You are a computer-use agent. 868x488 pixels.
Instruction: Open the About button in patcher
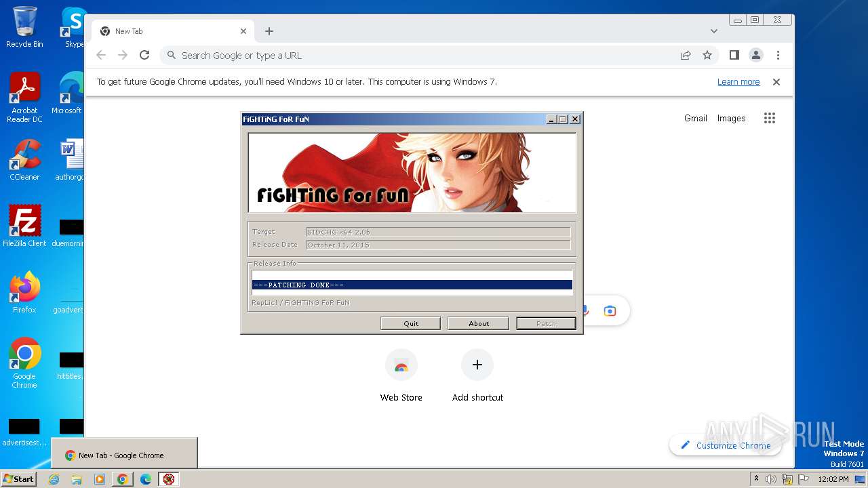coord(478,323)
